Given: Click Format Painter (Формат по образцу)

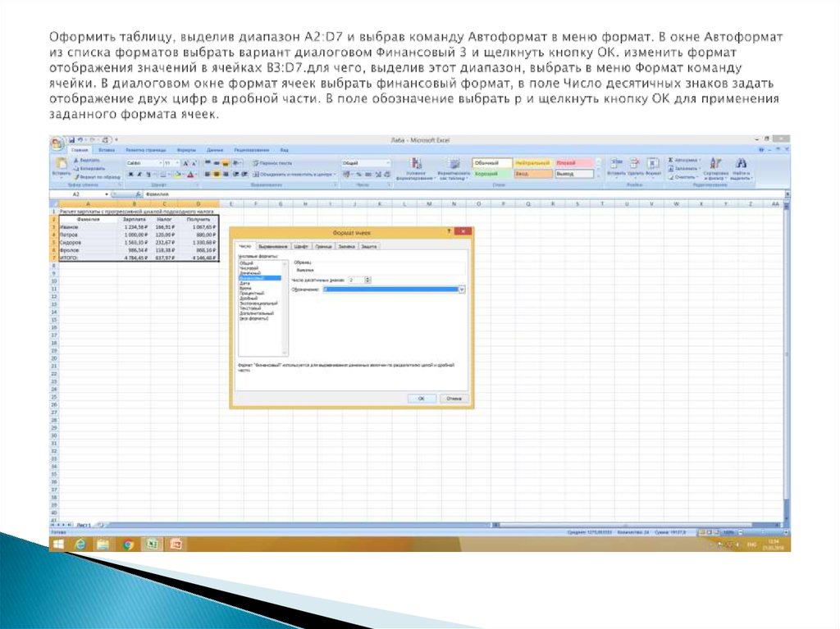Looking at the screenshot, I should (97, 176).
